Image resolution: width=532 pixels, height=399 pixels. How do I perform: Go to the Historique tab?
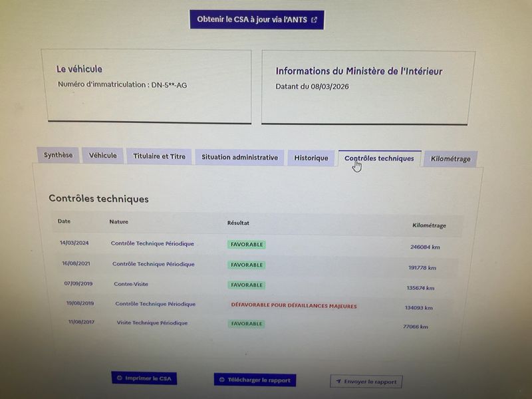tap(311, 158)
